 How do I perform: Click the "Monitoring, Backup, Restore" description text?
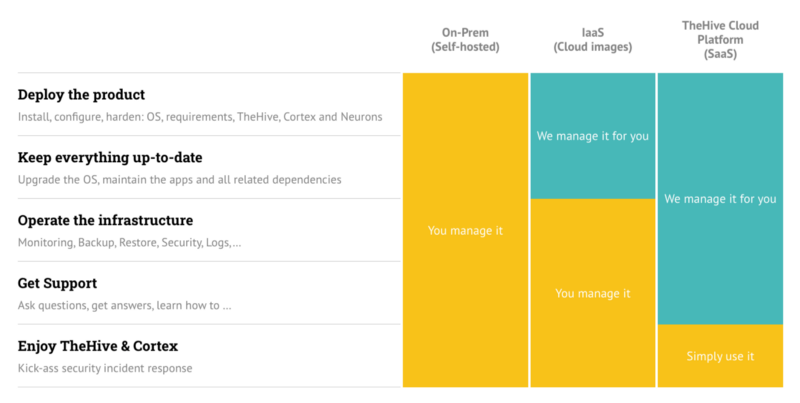tap(129, 243)
